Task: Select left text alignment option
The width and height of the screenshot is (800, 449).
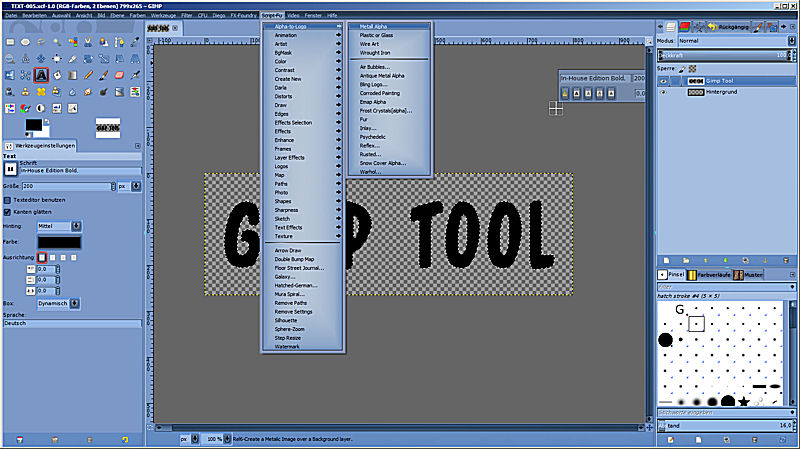Action: click(x=42, y=258)
